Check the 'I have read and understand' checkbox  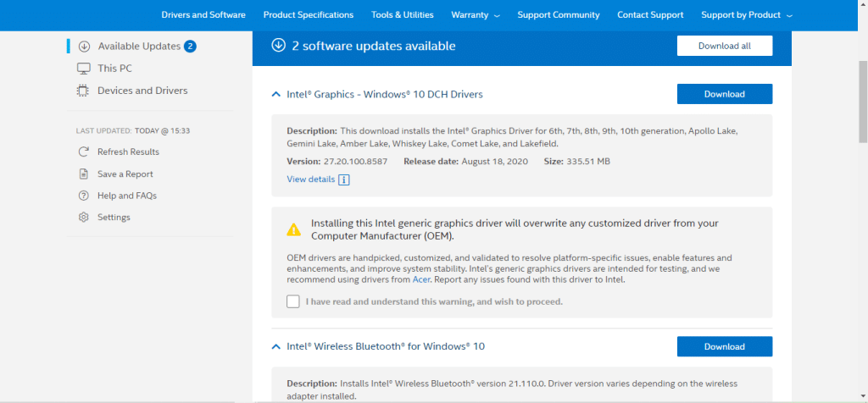click(x=293, y=301)
